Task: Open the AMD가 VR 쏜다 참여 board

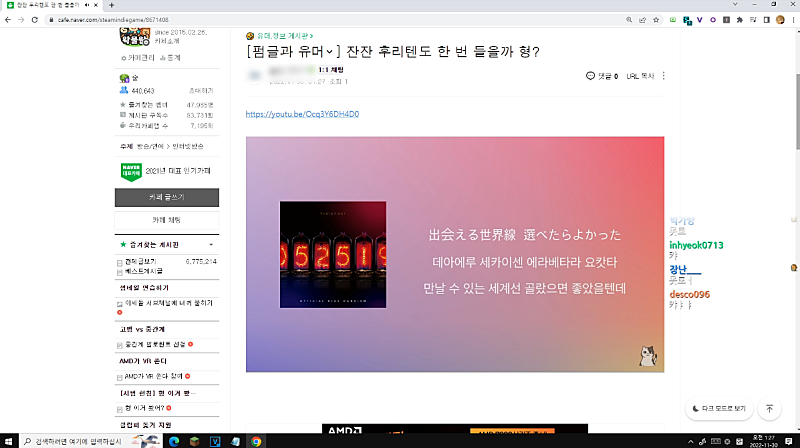Action: coord(154,376)
